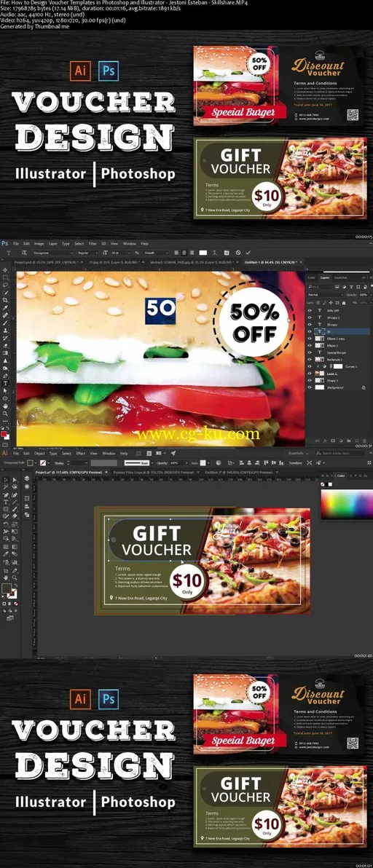The width and height of the screenshot is (373, 868).
Task: Click the Layers search Kind field
Action: click(x=320, y=287)
